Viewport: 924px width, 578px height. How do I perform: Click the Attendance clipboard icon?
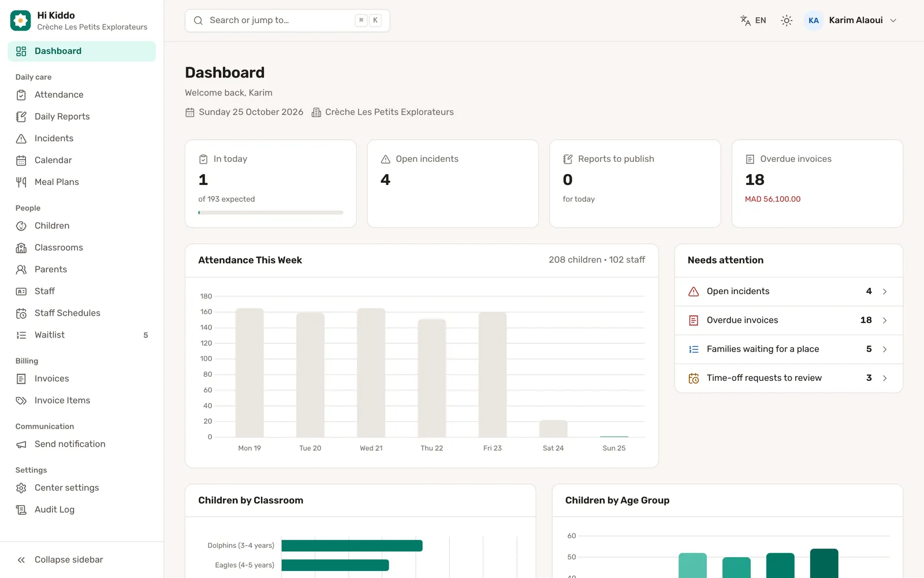click(x=21, y=95)
